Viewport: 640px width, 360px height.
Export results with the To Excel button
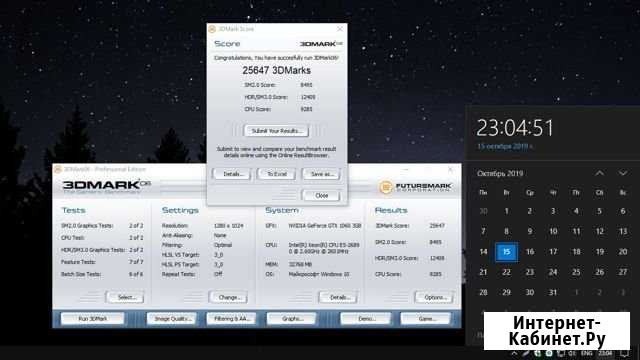tap(277, 174)
